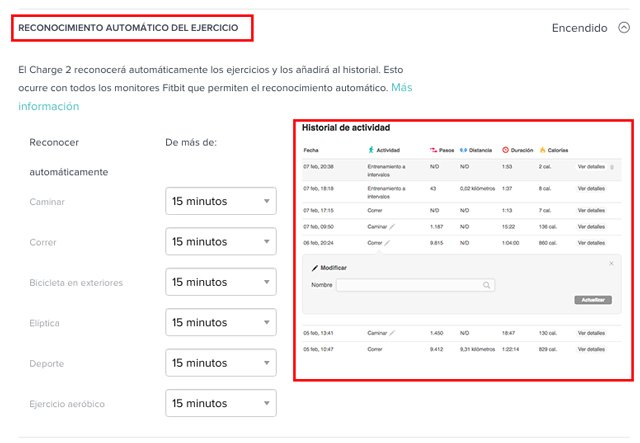This screenshot has height=443, width=640.
Task: Click the running figure Actividad icon
Action: click(371, 150)
